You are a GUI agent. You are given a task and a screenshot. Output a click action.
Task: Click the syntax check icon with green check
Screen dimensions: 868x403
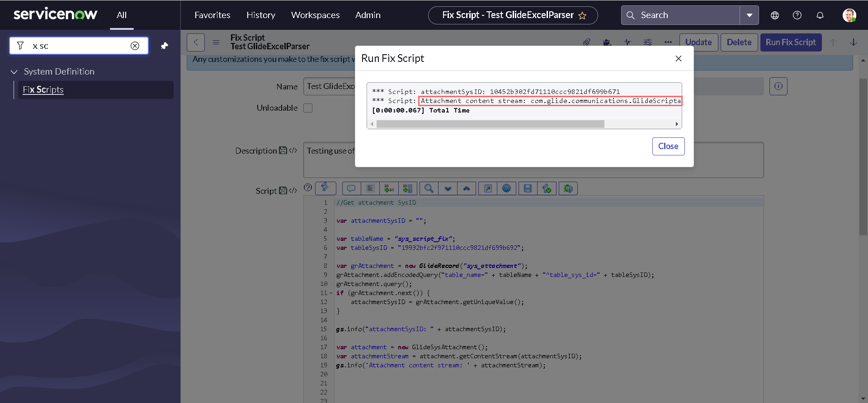tap(547, 188)
